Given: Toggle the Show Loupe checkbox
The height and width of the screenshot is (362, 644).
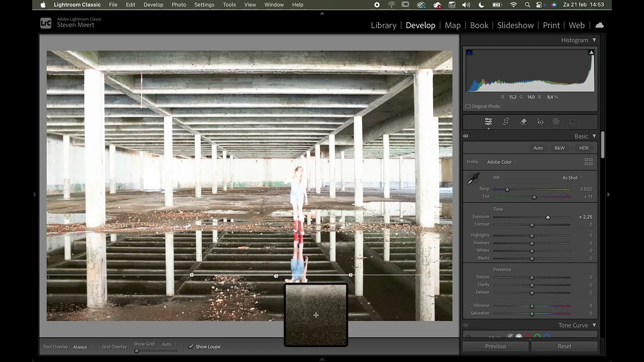Looking at the screenshot, I should tap(191, 346).
